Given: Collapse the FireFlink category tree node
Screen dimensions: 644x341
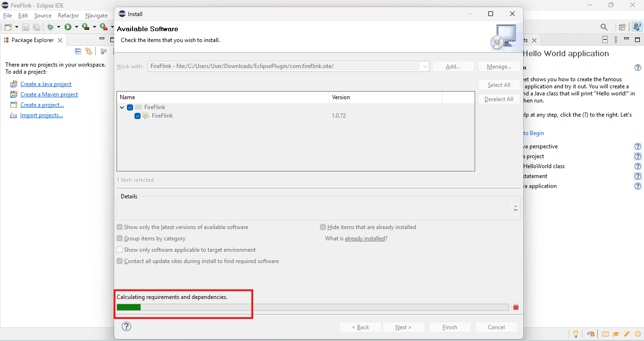Looking at the screenshot, I should coord(122,107).
